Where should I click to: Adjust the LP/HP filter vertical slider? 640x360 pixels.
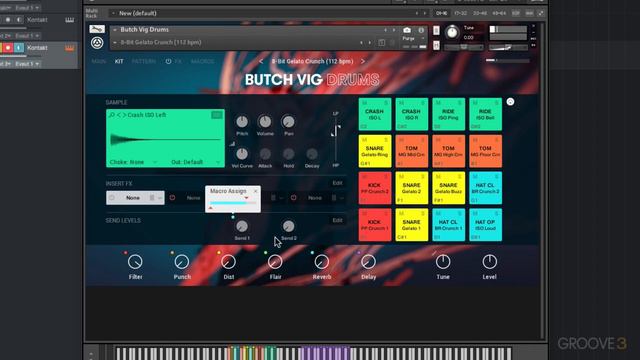click(x=336, y=139)
